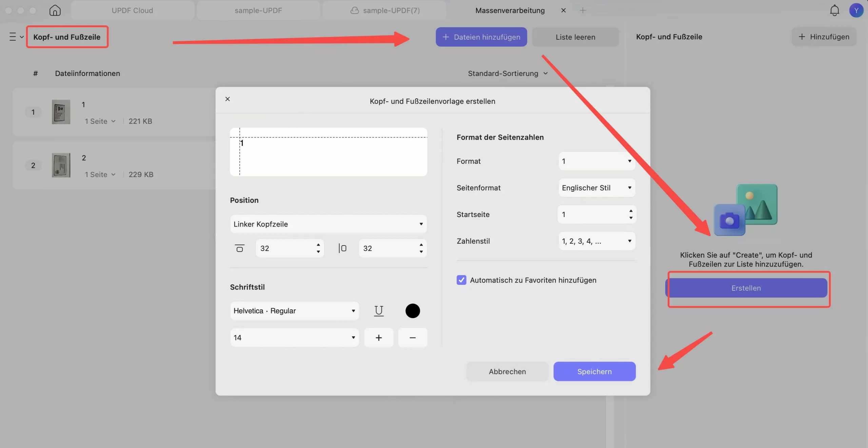Click Liste leeren button
The image size is (868, 448).
[x=575, y=37]
